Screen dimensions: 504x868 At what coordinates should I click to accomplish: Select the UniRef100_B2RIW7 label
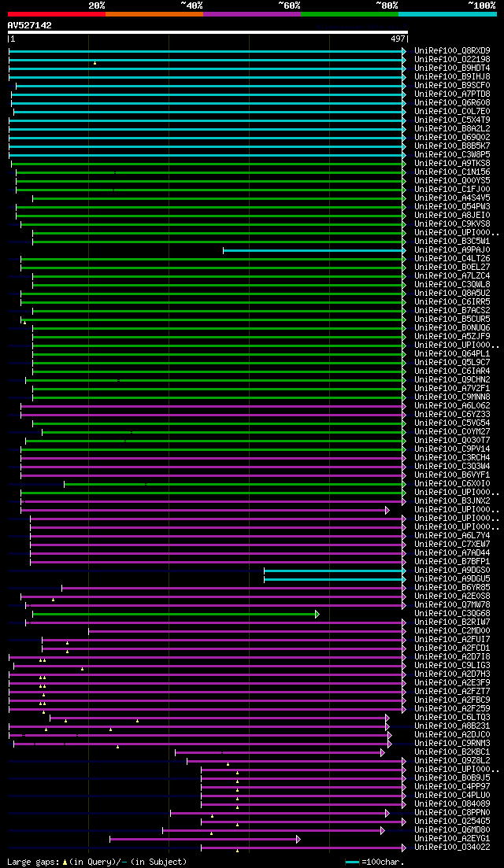452,622
